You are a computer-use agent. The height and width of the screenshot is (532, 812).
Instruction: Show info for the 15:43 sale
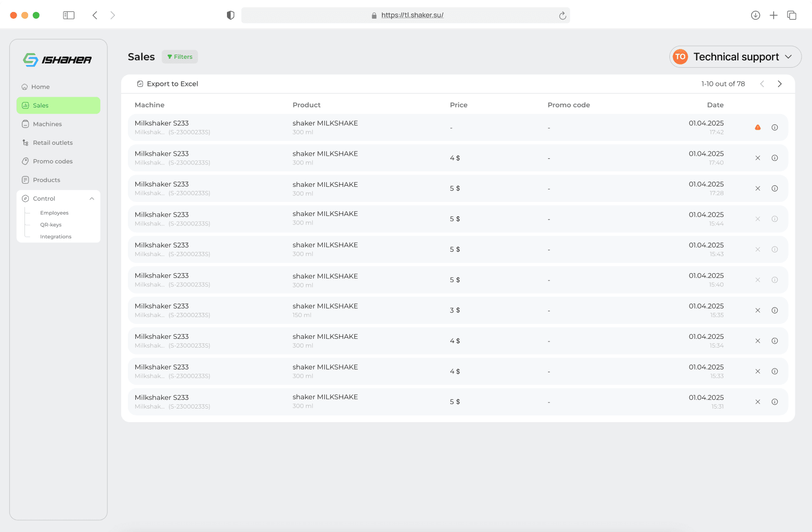775,249
